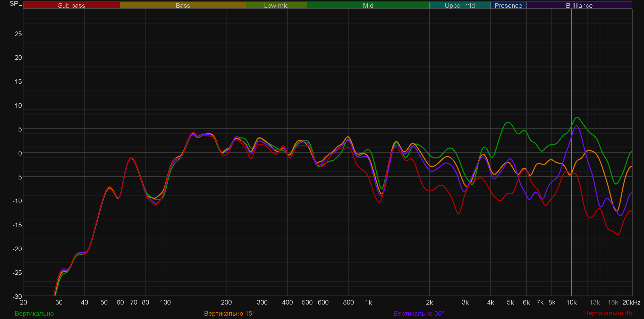Click the SPL axis label
This screenshot has height=319, width=644.
coord(15,4)
